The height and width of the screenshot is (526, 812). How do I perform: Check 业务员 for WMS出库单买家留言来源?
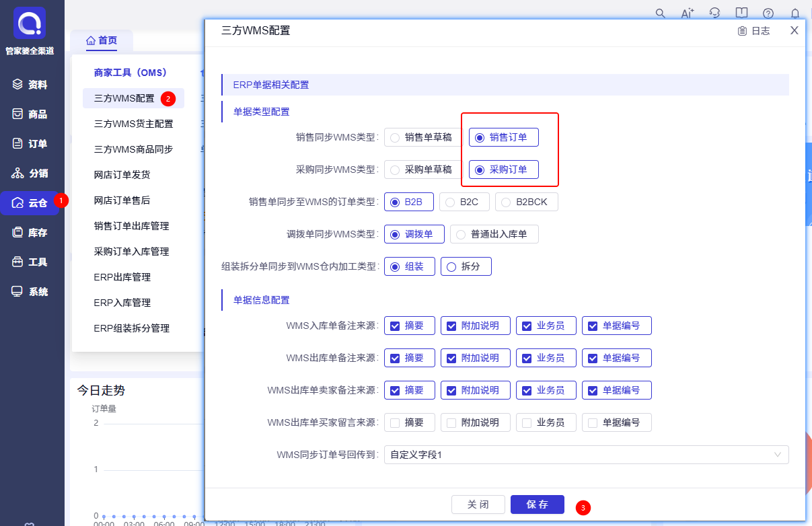pyautogui.click(x=546, y=422)
